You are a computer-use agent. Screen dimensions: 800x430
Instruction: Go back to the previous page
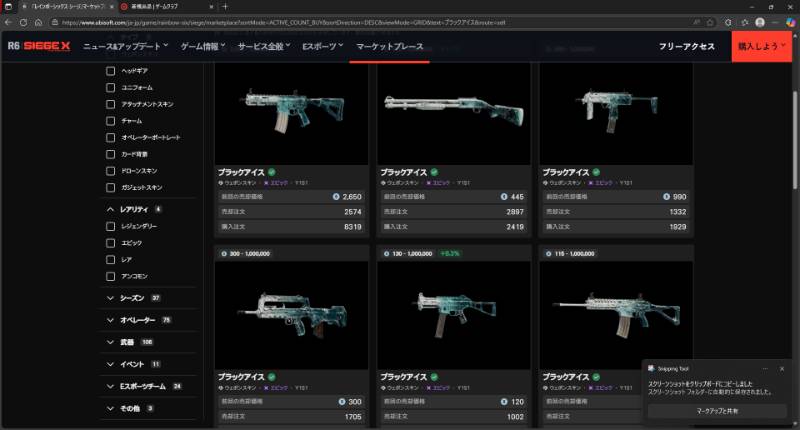click(8, 22)
